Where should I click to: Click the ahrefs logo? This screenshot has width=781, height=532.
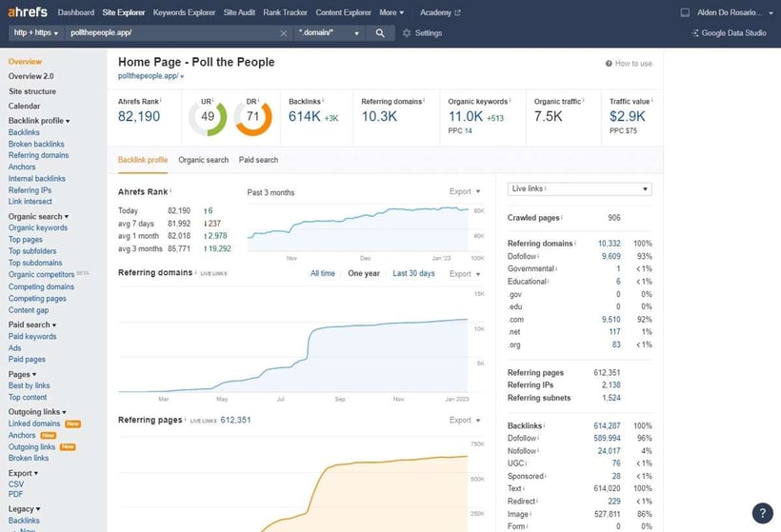point(28,12)
